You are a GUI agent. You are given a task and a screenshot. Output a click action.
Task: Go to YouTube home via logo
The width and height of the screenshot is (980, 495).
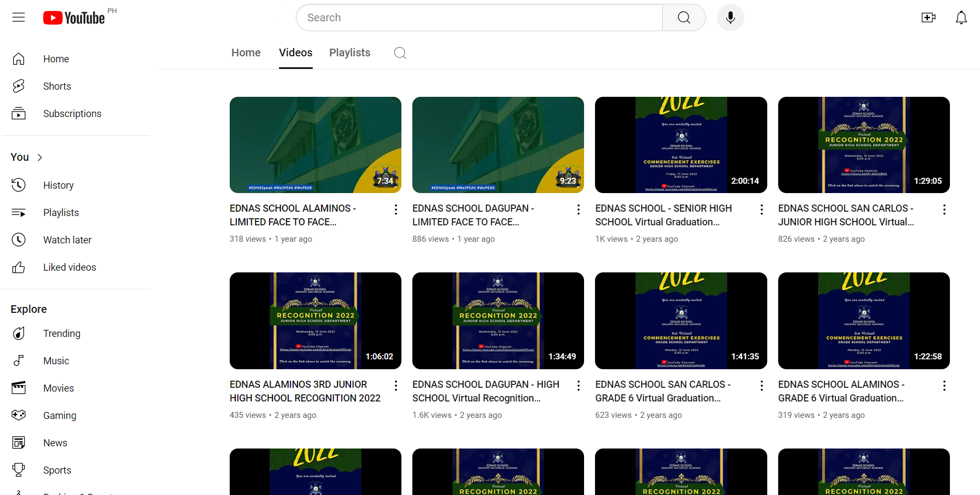(x=74, y=18)
